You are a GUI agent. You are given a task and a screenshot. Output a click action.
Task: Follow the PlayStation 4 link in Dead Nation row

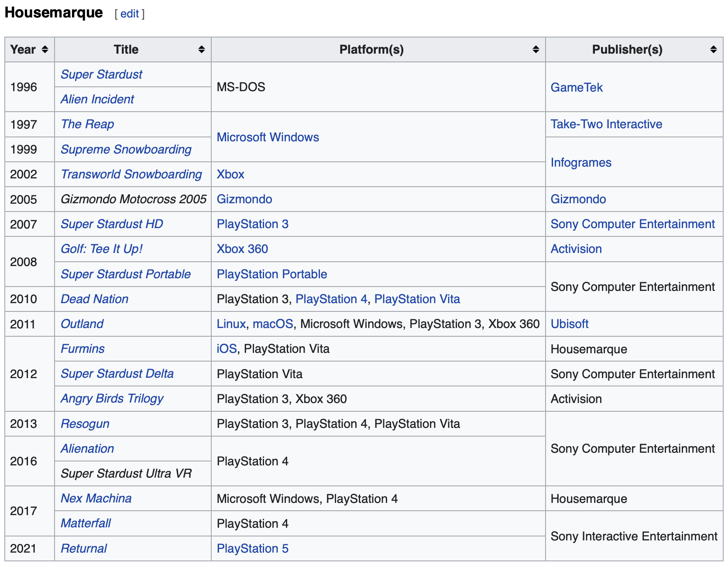[331, 299]
